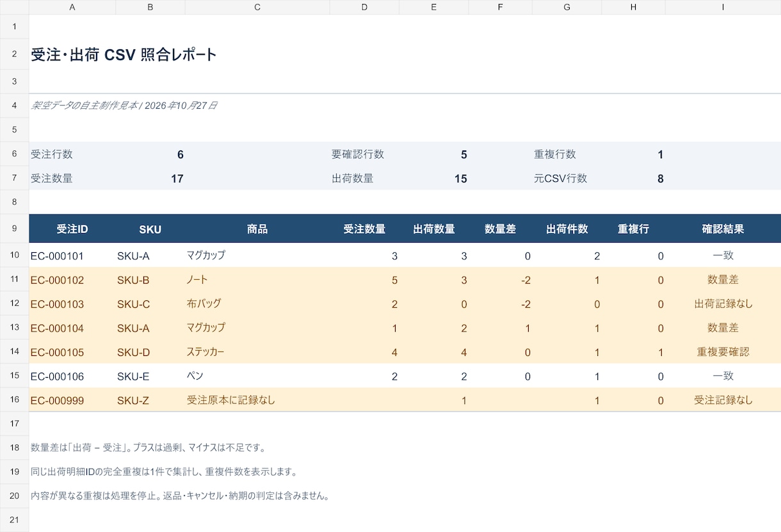Select the SKU-Z cell
Screen dimensions: 781x532
click(150, 400)
